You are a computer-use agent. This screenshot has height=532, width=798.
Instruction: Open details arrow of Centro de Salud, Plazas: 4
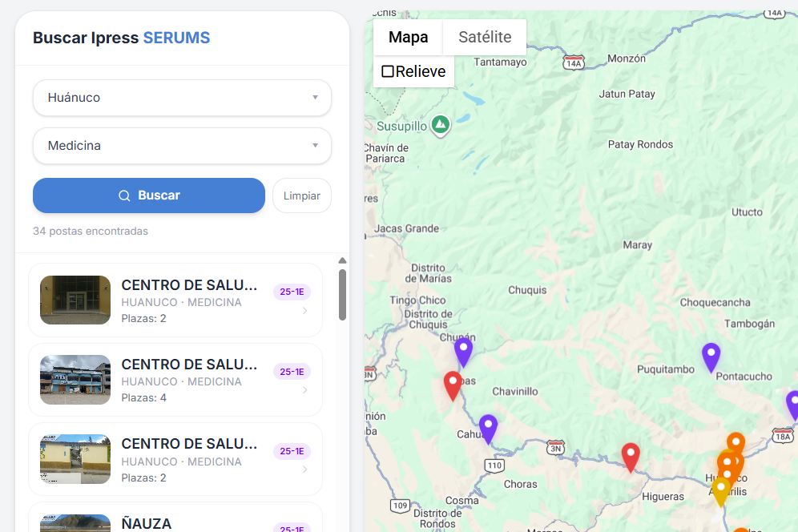pos(304,390)
